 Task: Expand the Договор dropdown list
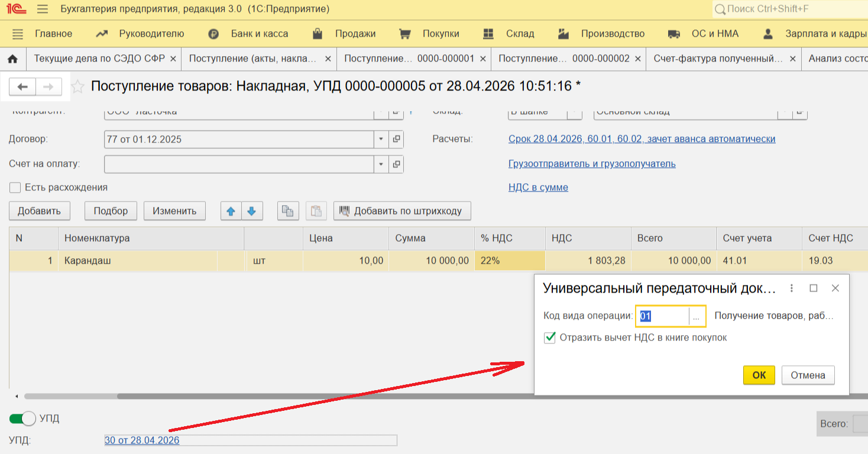381,140
